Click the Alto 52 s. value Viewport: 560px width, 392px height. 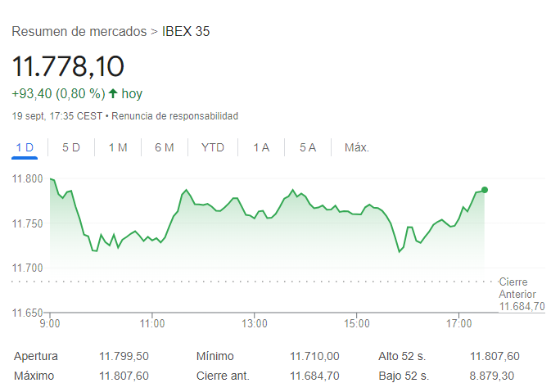(x=495, y=356)
